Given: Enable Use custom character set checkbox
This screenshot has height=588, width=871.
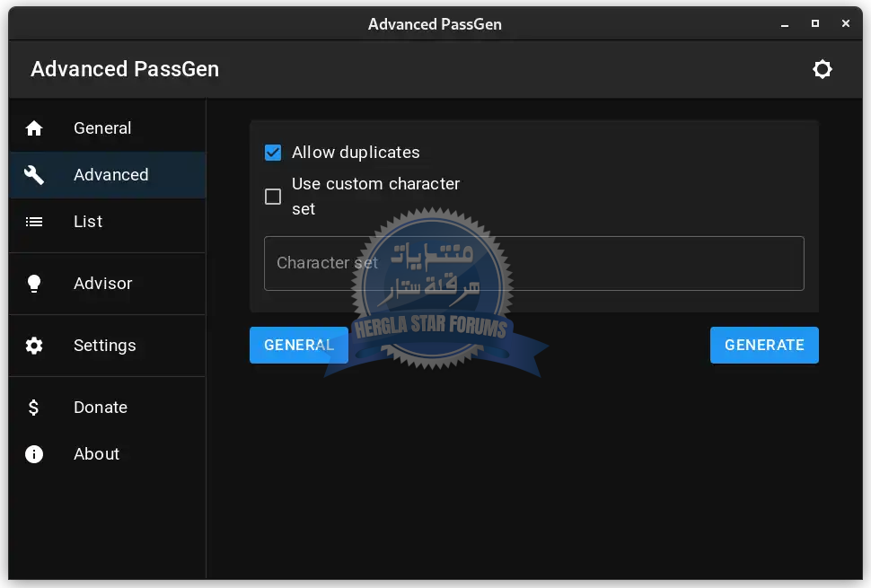Looking at the screenshot, I should (273, 197).
